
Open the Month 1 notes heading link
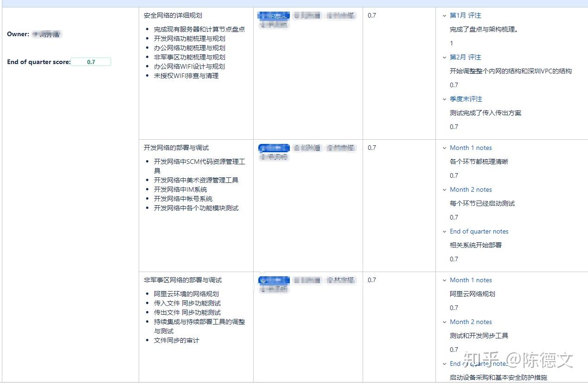471,148
